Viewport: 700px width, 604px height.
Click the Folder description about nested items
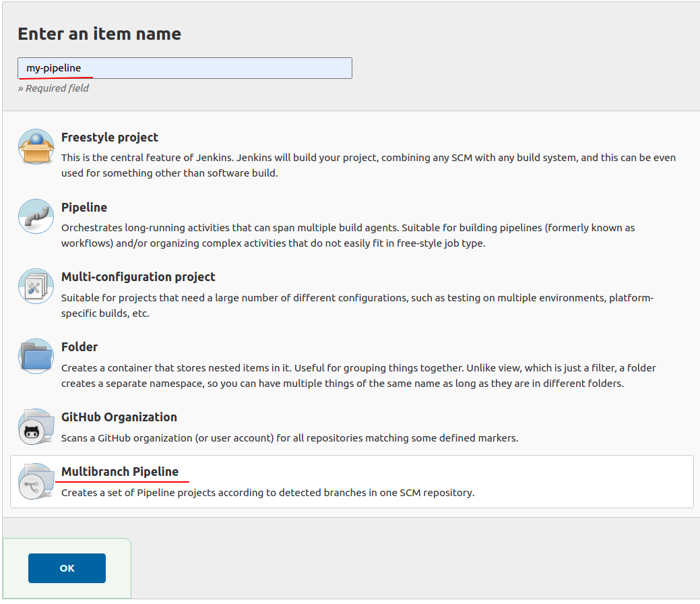coord(358,375)
